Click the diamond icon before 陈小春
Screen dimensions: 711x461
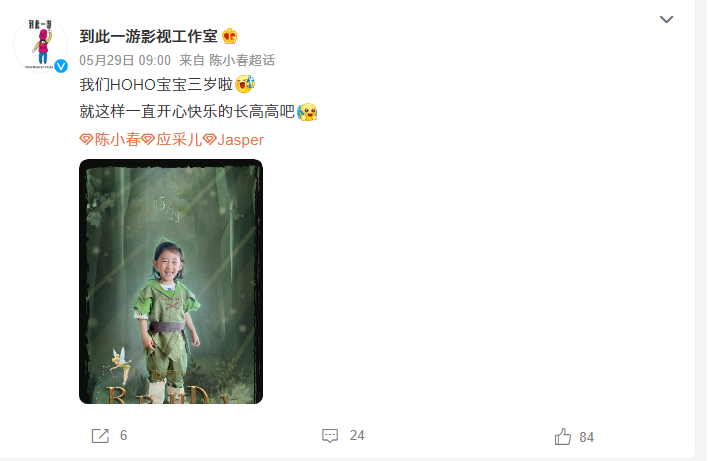(x=86, y=139)
